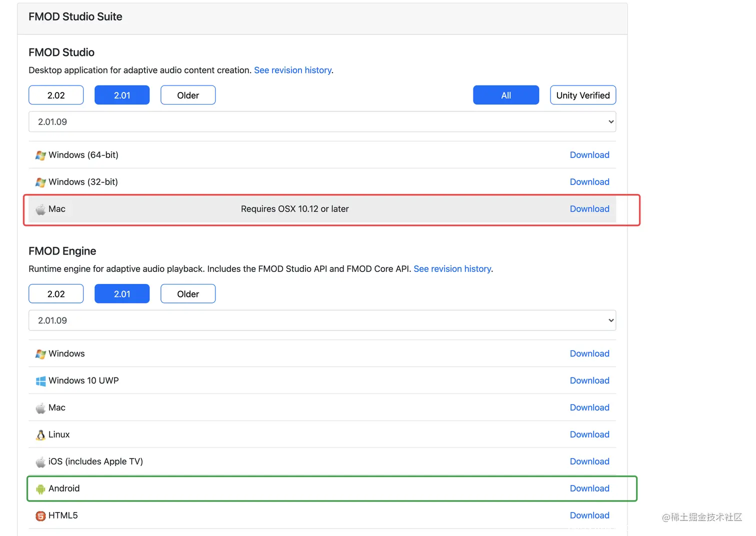
Task: Click Windows logo icon beside Windows (32-bit)
Action: coord(40,182)
